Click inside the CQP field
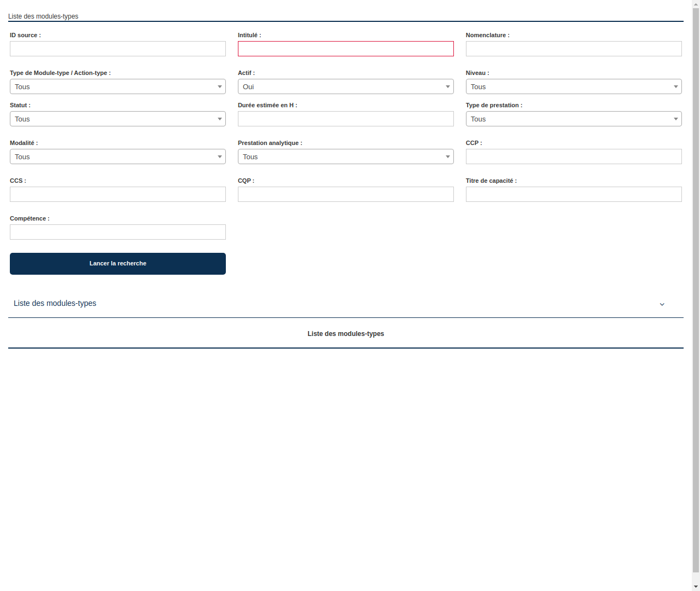This screenshot has width=700, height=591. coord(346,194)
